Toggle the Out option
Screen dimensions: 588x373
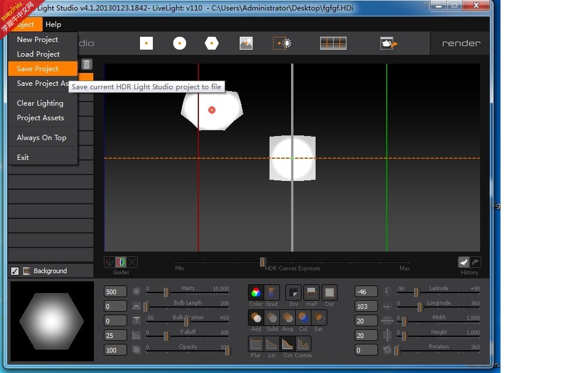click(x=329, y=292)
